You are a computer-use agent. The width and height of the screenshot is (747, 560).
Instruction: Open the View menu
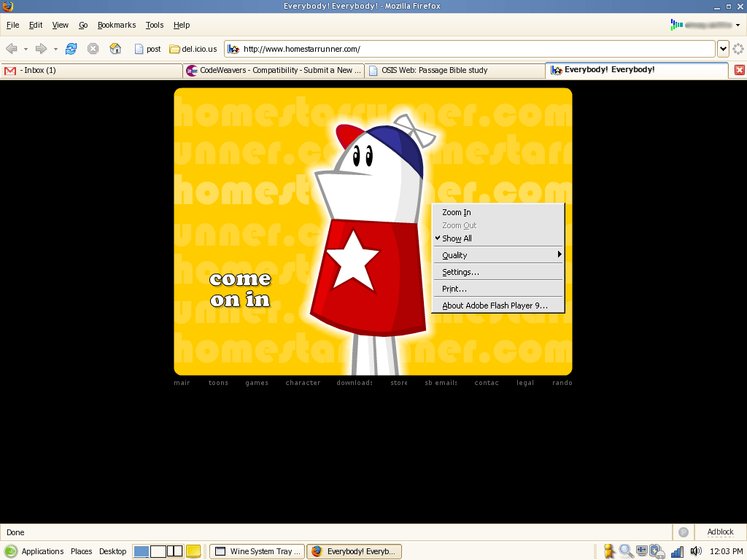[60, 26]
